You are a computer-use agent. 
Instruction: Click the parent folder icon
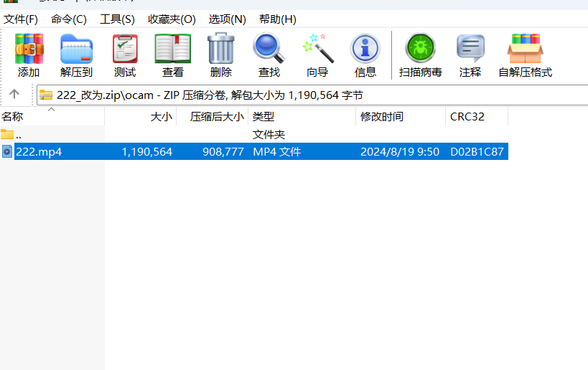[7, 134]
